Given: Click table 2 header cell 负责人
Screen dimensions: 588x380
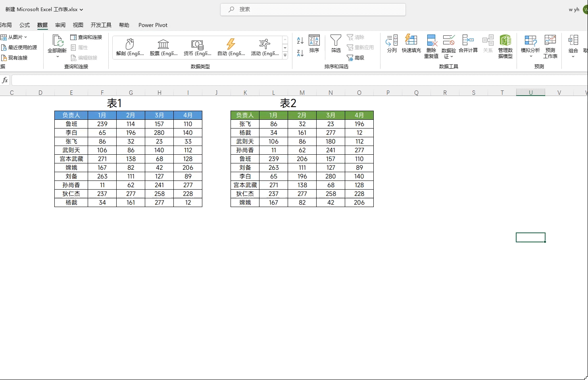Looking at the screenshot, I should [245, 115].
